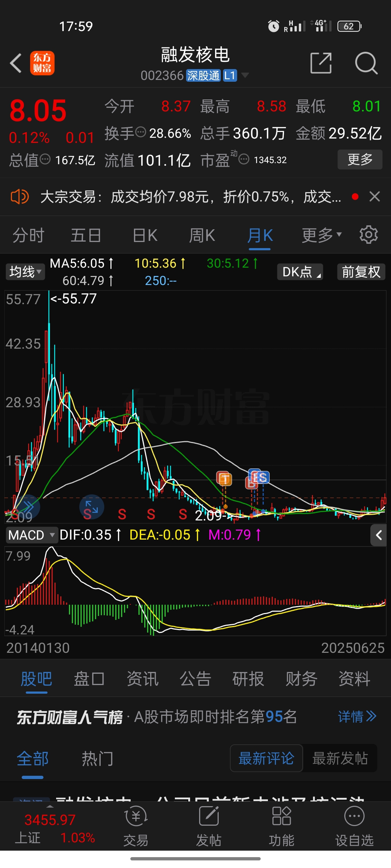Select the 月K chart tab

(x=260, y=235)
